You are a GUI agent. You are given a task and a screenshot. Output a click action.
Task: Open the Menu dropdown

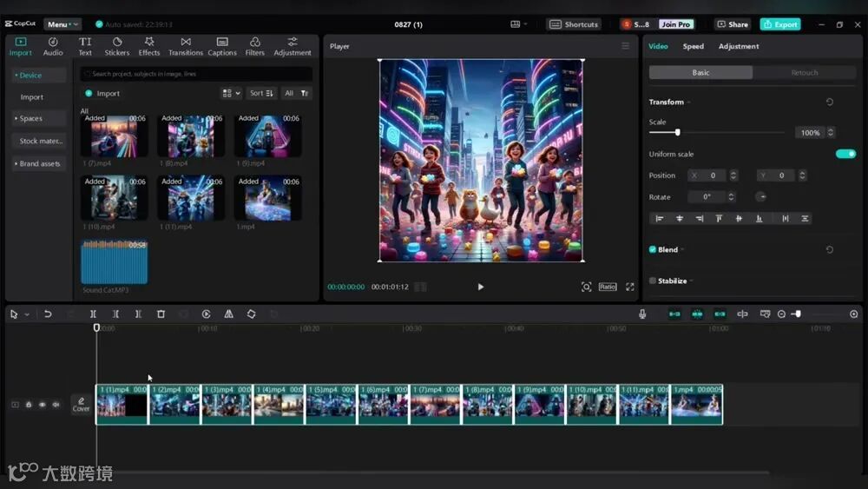tap(62, 24)
